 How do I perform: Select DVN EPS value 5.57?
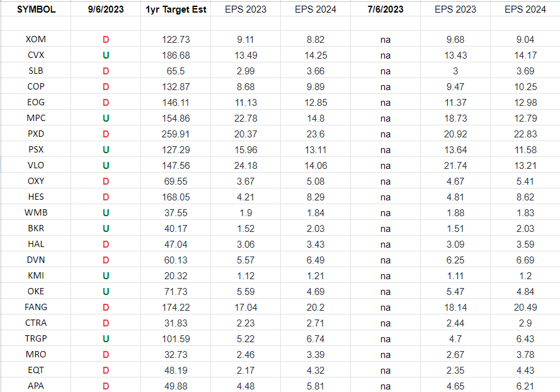[x=246, y=260]
